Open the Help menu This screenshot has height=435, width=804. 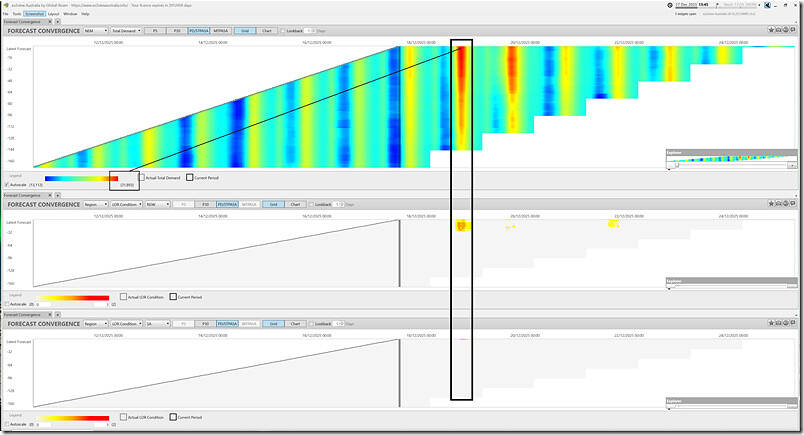point(85,14)
